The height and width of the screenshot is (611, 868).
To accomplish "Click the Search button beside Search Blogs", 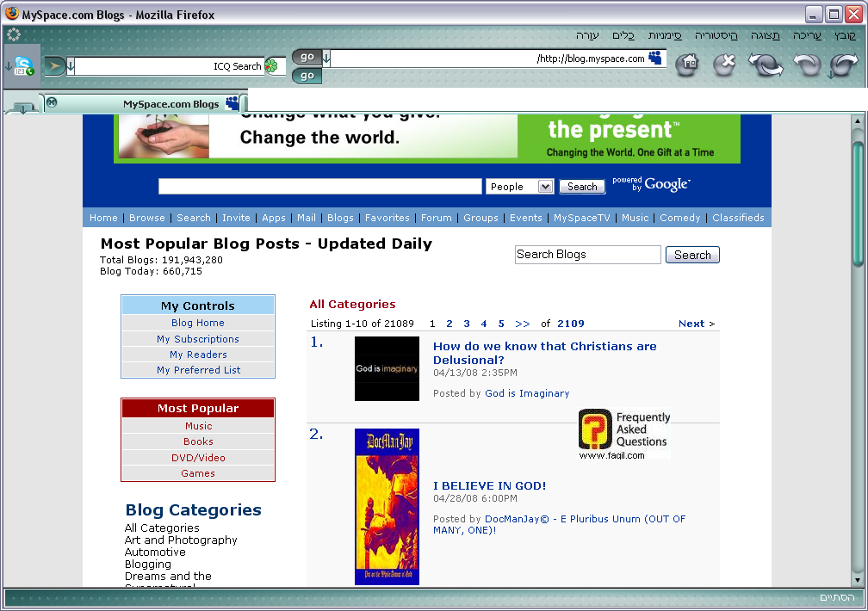I will (692, 255).
